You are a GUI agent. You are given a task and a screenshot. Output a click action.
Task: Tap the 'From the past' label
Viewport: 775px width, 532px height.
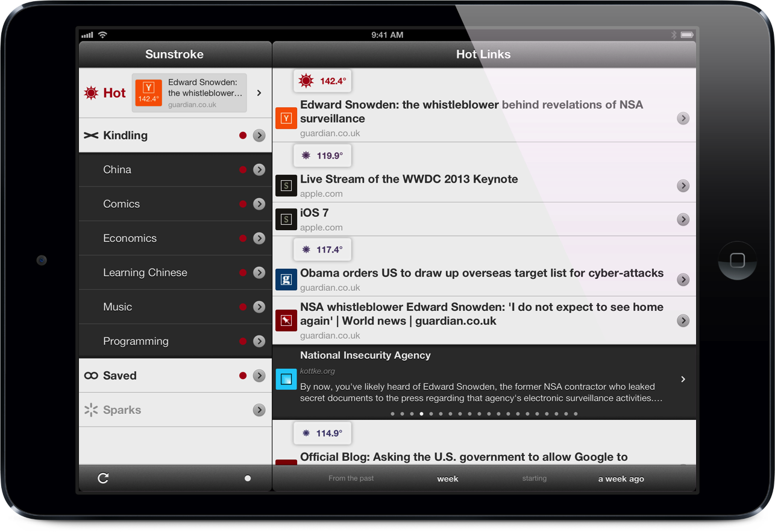pos(351,478)
